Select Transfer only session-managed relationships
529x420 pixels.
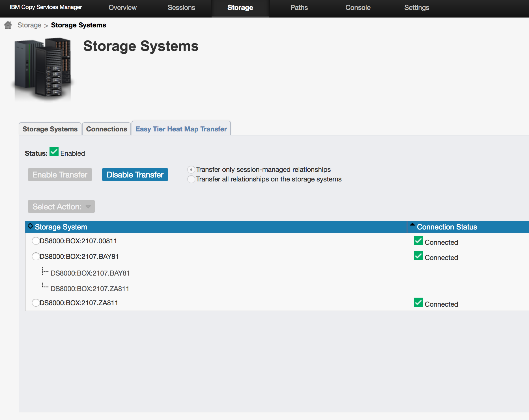191,170
